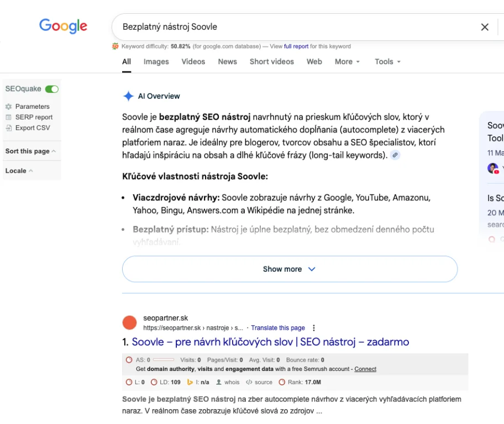
Task: Click Show more in AI Overview
Action: (x=290, y=269)
